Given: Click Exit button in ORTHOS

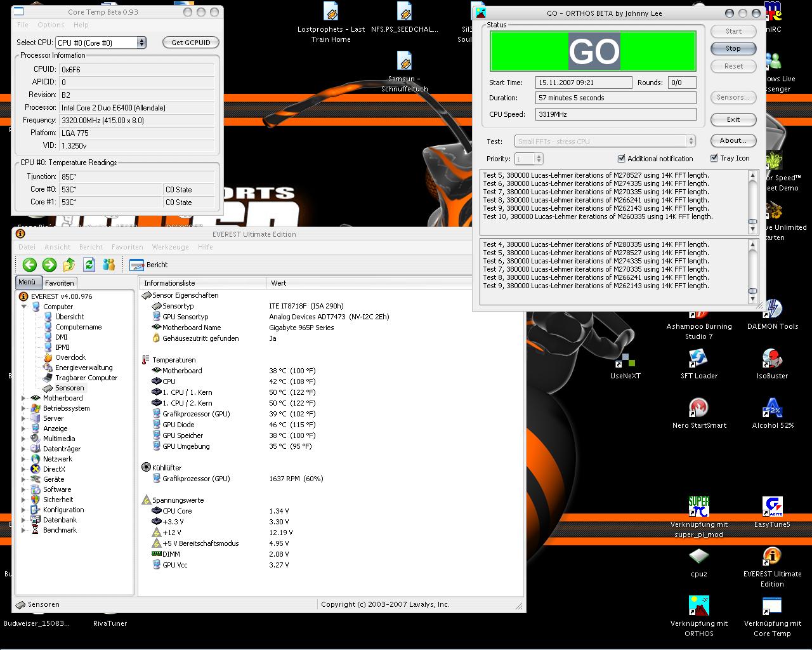Looking at the screenshot, I should 733,119.
